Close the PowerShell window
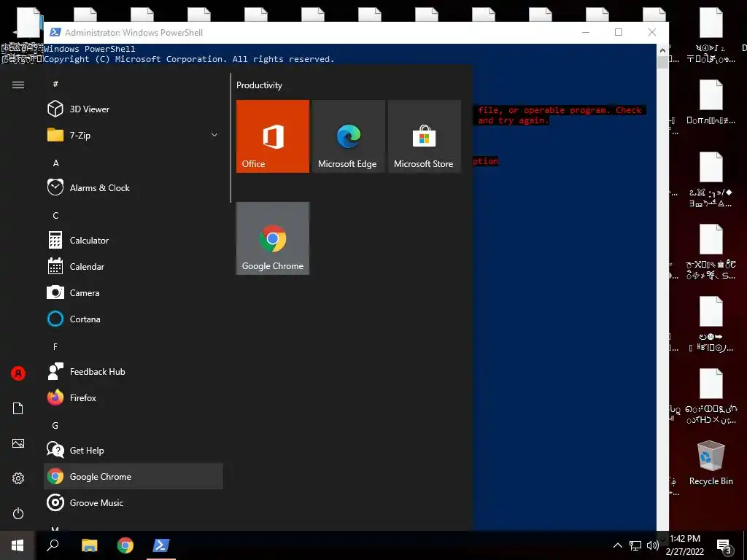 [x=652, y=32]
